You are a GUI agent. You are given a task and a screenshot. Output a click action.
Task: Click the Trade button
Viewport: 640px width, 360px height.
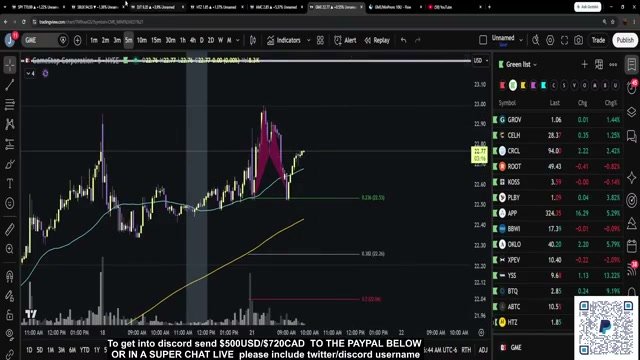point(598,40)
